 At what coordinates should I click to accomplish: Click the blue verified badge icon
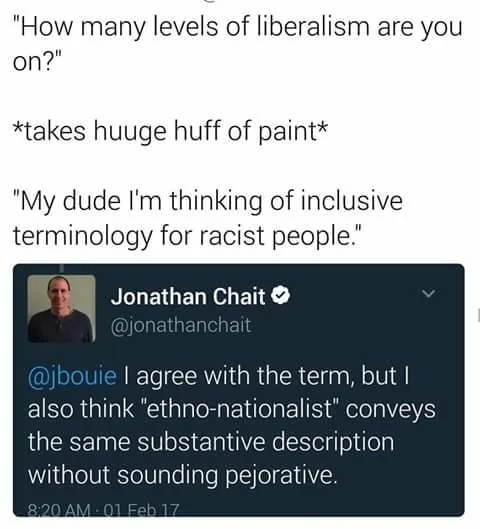click(281, 296)
